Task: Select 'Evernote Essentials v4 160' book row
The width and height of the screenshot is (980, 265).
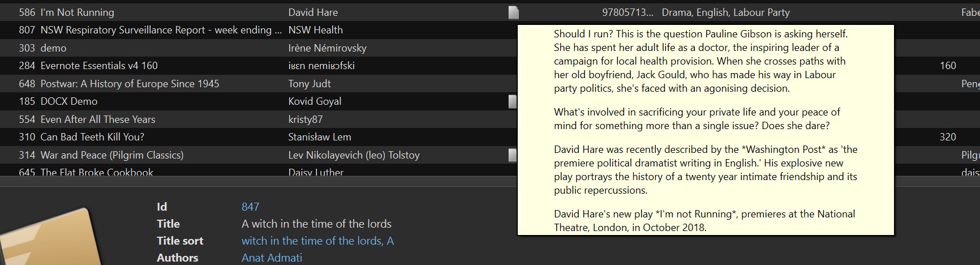Action: pyautogui.click(x=99, y=66)
